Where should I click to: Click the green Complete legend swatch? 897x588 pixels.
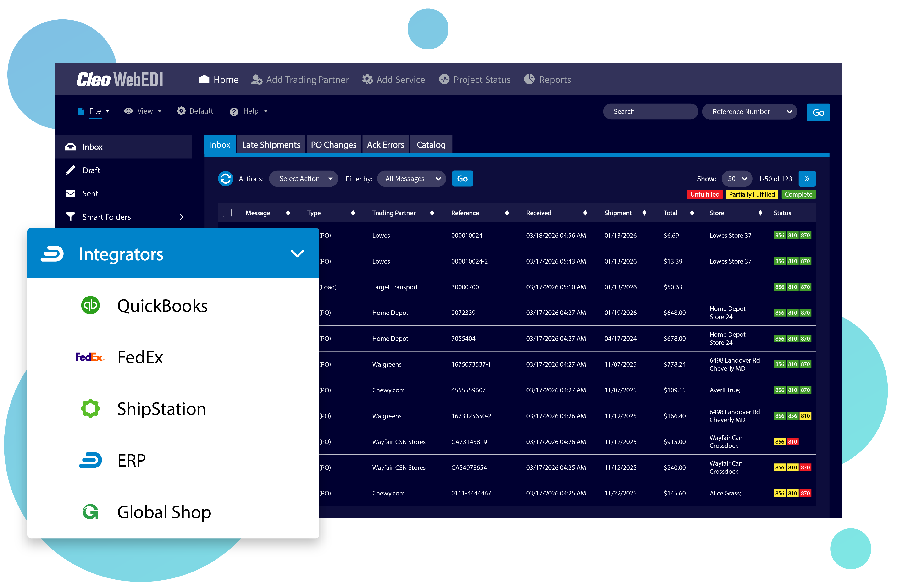pyautogui.click(x=798, y=194)
